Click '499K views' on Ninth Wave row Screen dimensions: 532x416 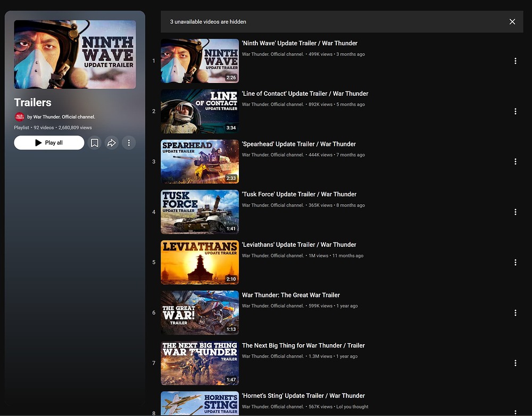[x=320, y=54]
